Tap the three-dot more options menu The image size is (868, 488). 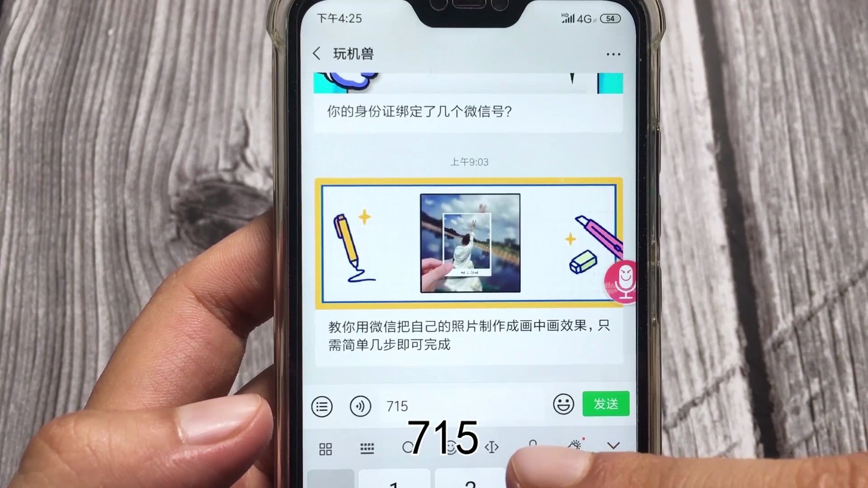pos(613,54)
